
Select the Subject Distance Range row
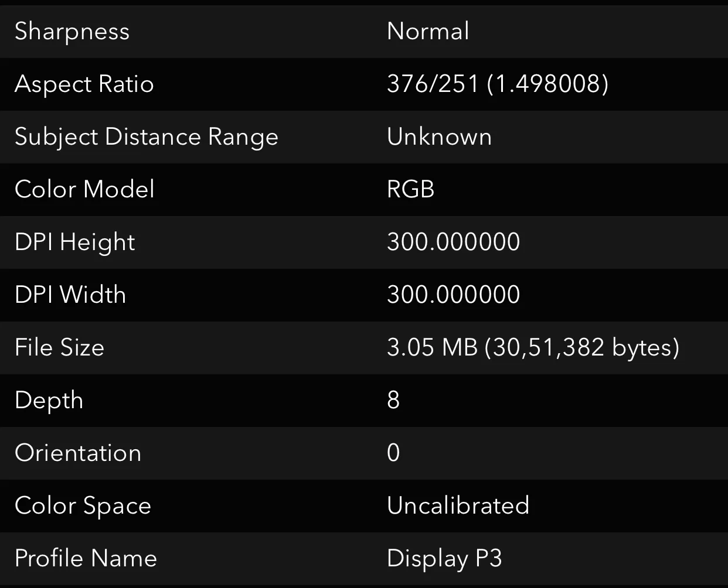pyautogui.click(x=147, y=137)
